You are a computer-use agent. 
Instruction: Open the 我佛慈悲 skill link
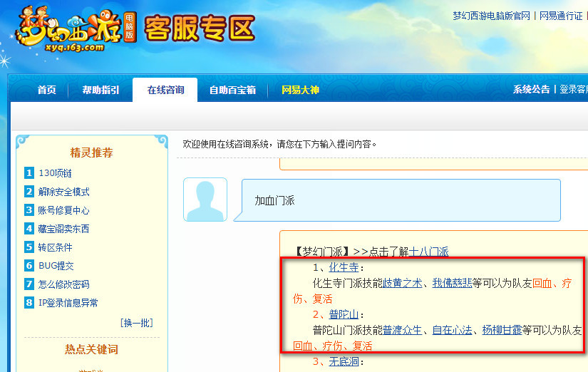[x=453, y=283]
